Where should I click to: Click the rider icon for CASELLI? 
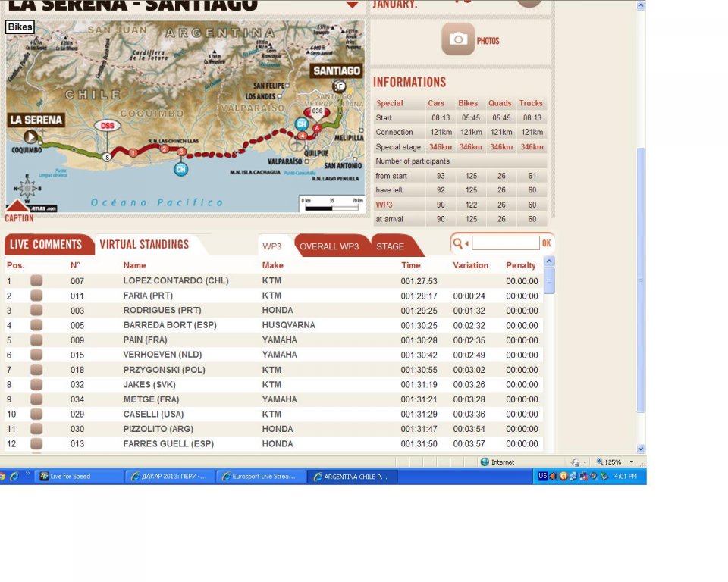(x=36, y=414)
